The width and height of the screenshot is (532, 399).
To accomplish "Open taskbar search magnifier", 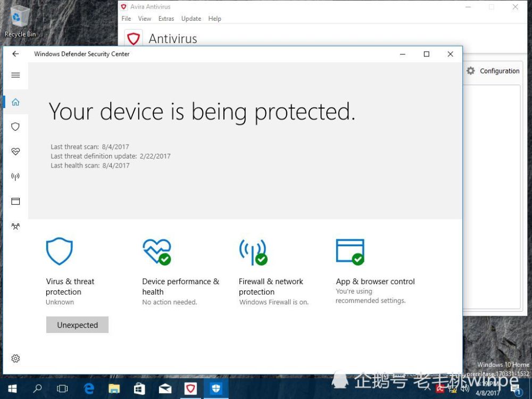I will pos(37,389).
